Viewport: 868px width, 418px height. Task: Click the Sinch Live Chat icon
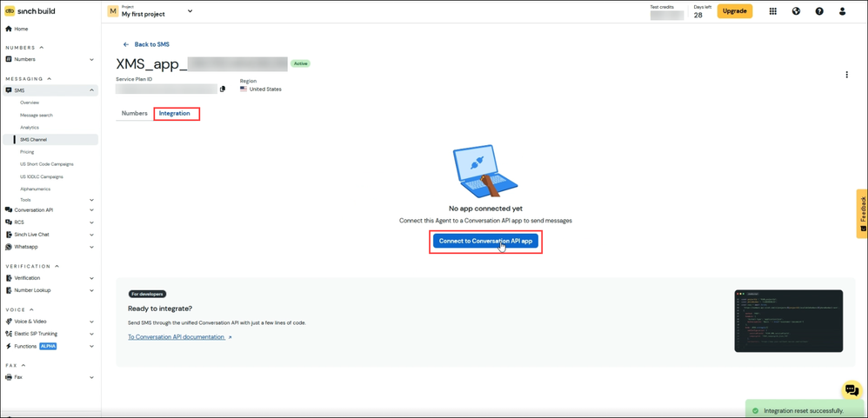(9, 235)
